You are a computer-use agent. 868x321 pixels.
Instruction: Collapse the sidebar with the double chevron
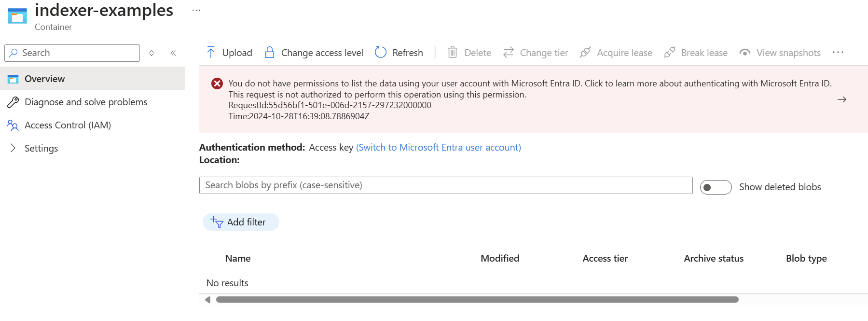click(x=173, y=53)
